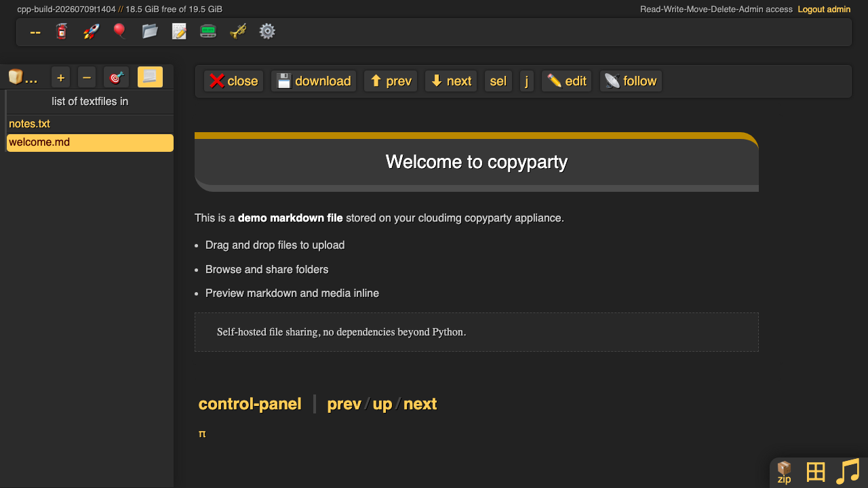Go to previous file with toolbar prev button

(391, 81)
